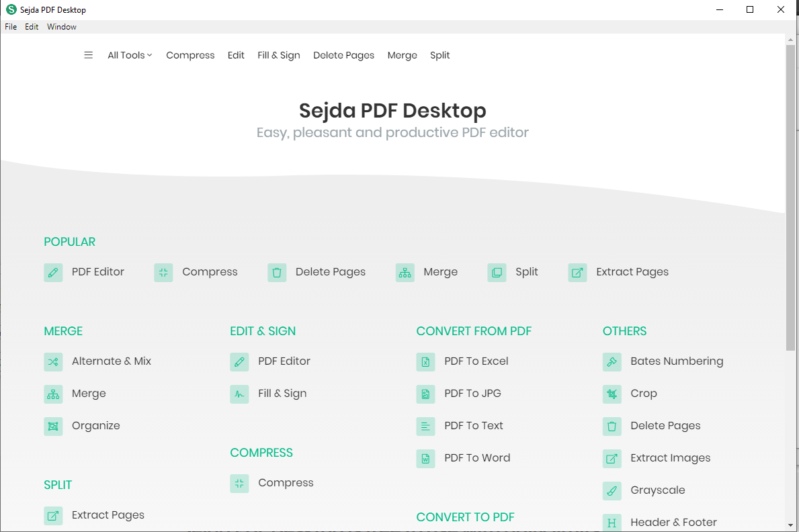Click the Header & Footer icon
The height and width of the screenshot is (532, 799).
tap(612, 523)
